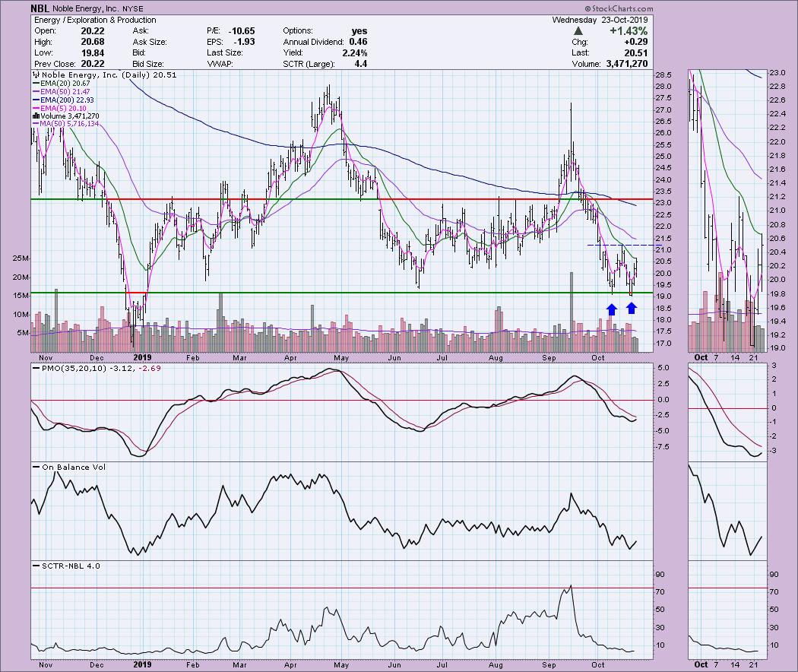The image size is (798, 672).
Task: Click the 5M volume axis label
Action: click(x=24, y=333)
